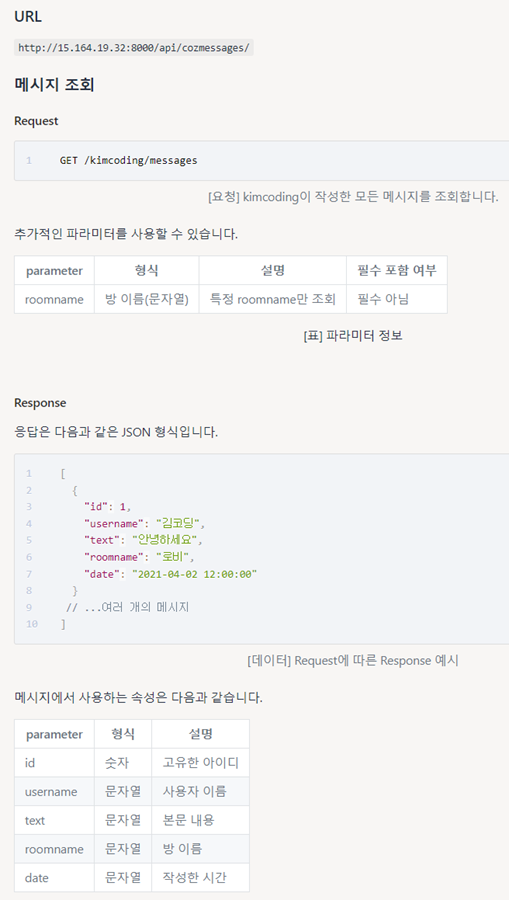Click the sentence '메시지에서 사용하는 속성은 다음과 같습니다.'
The image size is (509, 900).
click(138, 699)
